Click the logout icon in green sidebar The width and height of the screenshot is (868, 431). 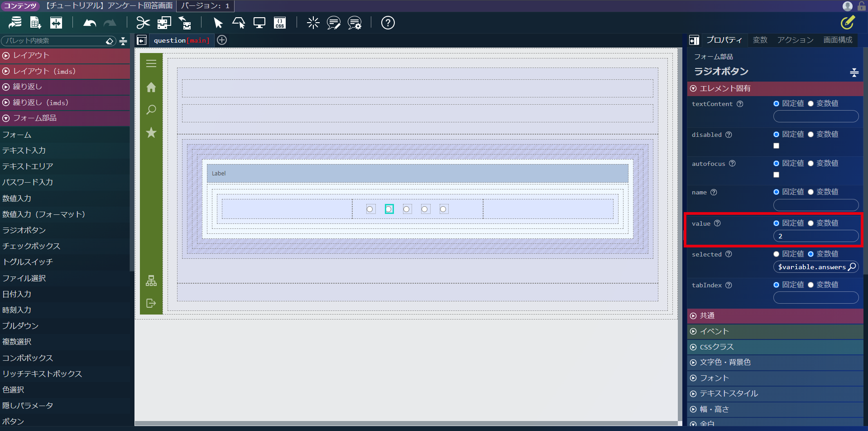[151, 303]
